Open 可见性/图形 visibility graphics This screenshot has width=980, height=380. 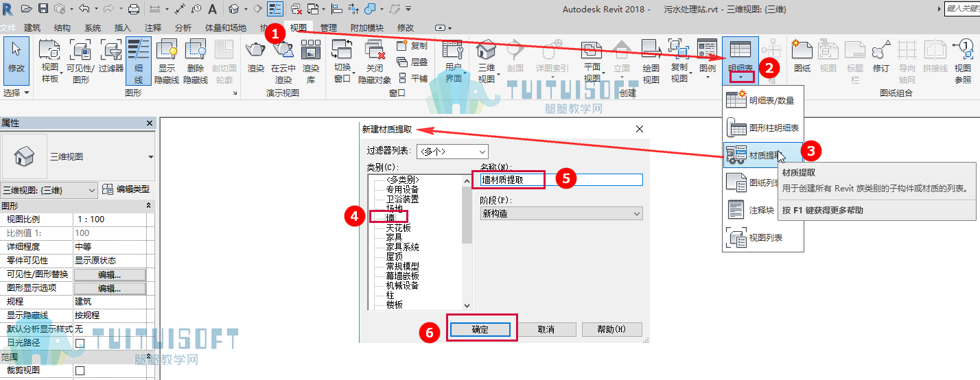click(81, 60)
